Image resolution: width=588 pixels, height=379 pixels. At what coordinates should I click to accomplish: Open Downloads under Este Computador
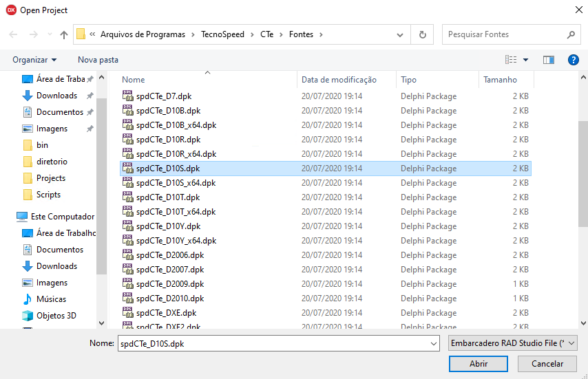50,266
